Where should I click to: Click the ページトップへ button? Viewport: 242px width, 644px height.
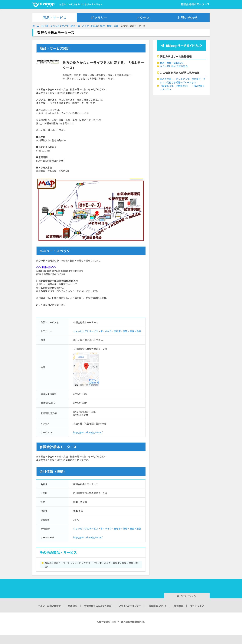click(x=187, y=596)
